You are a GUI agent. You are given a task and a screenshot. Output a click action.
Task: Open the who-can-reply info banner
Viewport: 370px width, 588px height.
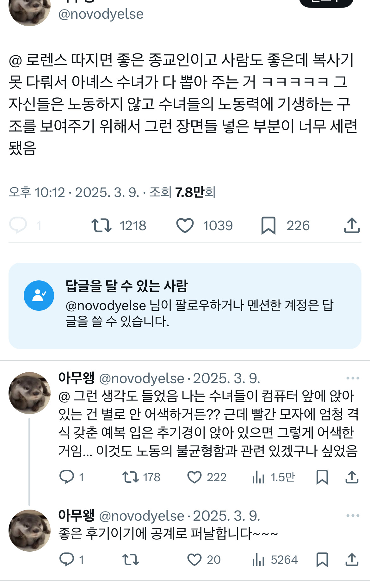point(185,306)
